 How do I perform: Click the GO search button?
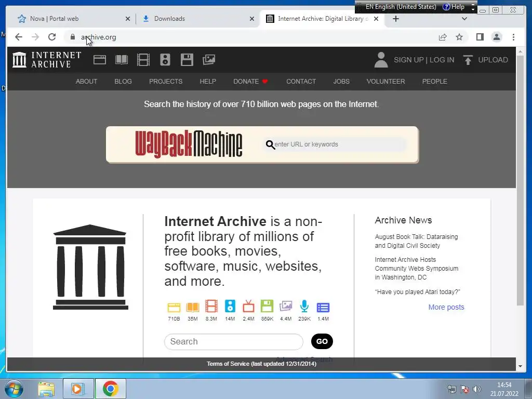(x=322, y=341)
